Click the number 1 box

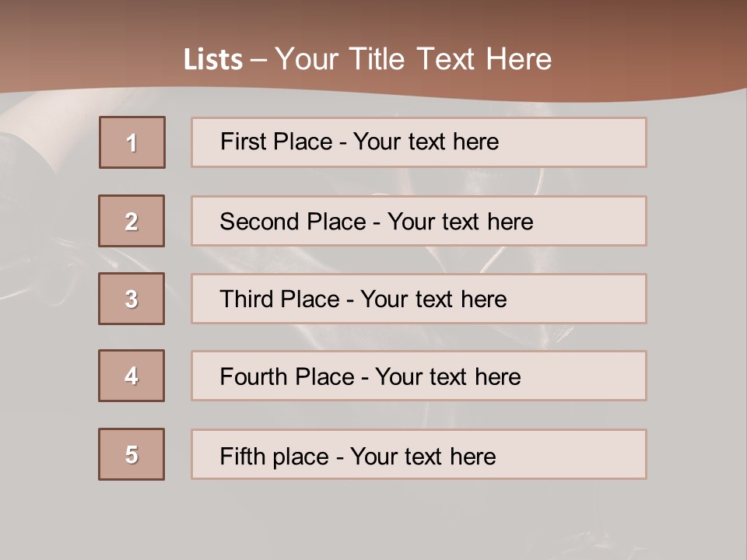coord(132,142)
